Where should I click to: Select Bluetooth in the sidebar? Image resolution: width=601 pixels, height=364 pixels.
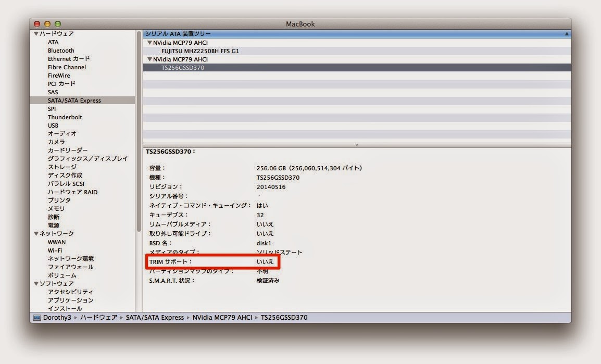coord(61,51)
